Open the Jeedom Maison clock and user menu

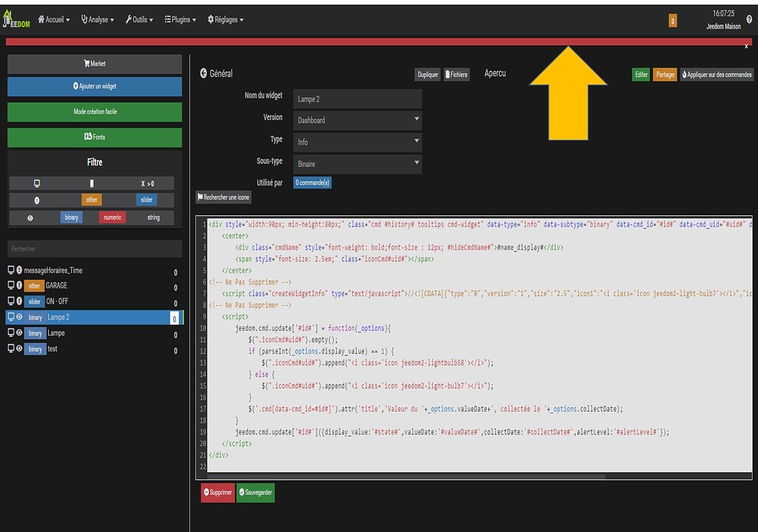(723, 20)
